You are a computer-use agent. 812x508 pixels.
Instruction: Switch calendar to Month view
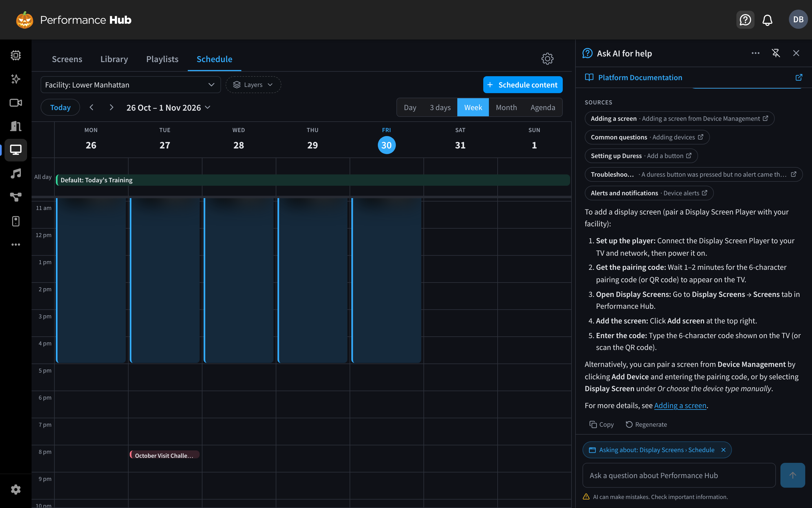click(x=506, y=108)
